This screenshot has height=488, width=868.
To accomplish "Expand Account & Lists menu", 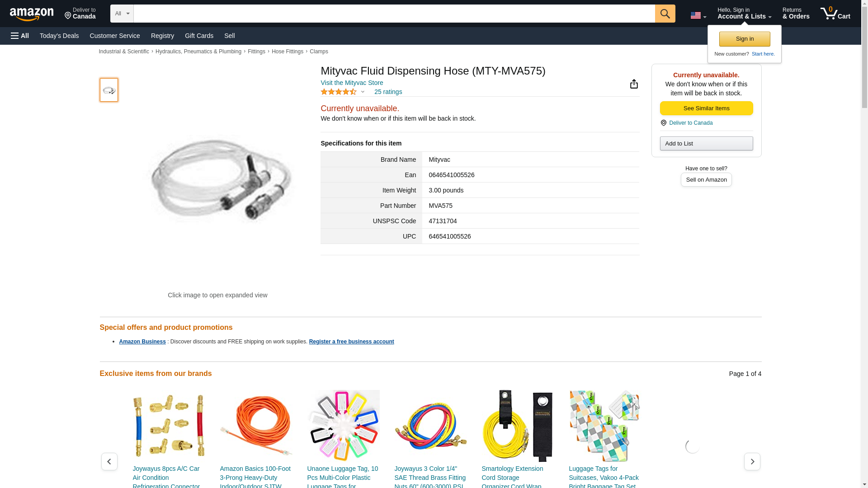I will tap(744, 14).
